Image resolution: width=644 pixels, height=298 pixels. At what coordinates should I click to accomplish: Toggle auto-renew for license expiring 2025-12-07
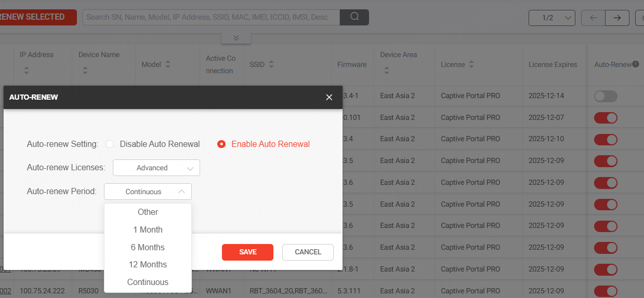606,118
